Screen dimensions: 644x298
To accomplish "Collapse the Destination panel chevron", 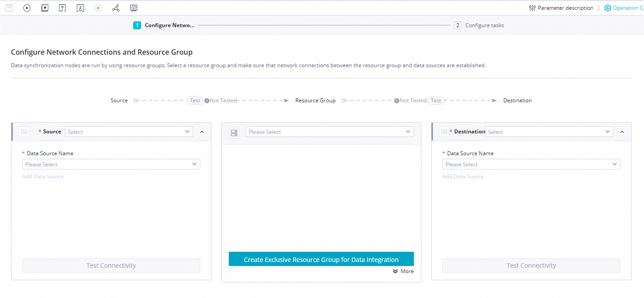I will [622, 132].
